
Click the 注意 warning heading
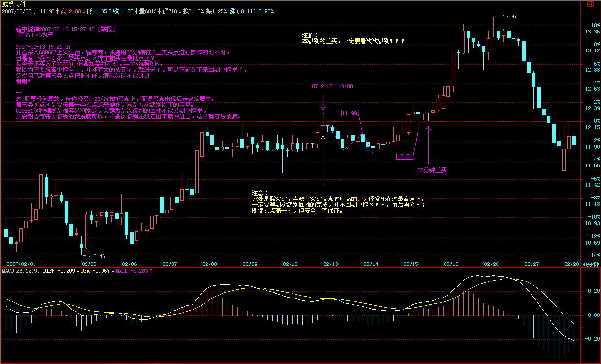click(259, 193)
